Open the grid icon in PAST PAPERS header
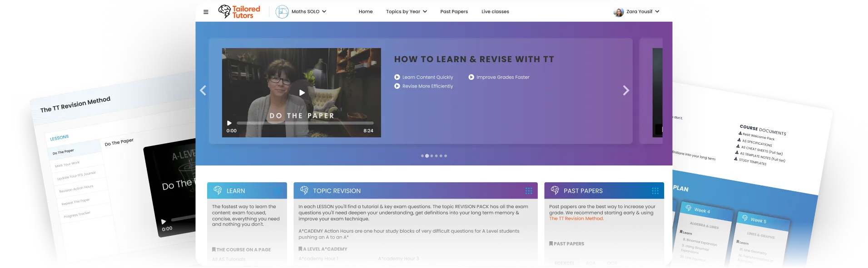Screen dimensions: 868x268 click(x=655, y=191)
